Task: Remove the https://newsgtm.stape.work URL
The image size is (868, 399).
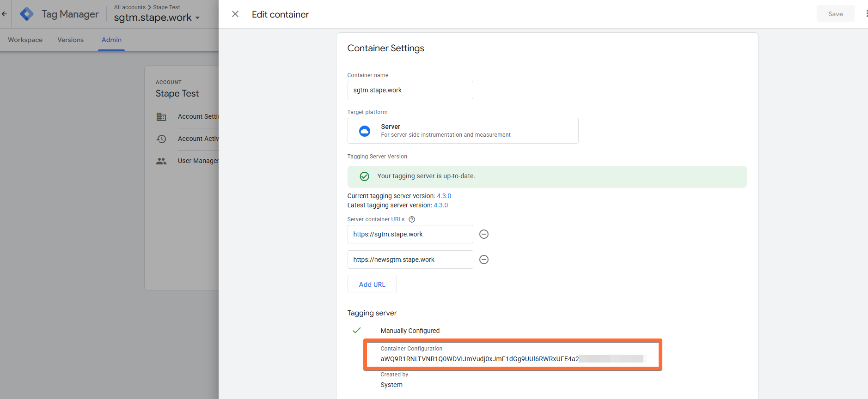Action: pyautogui.click(x=484, y=260)
